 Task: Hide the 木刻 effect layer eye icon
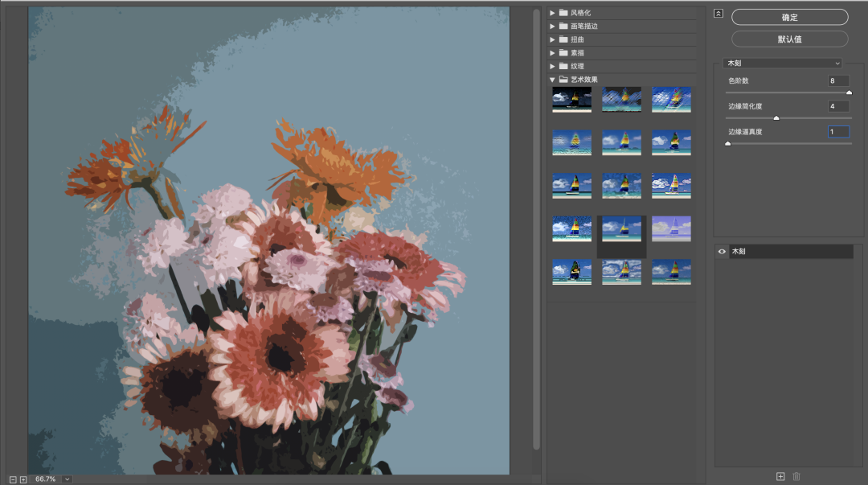(x=722, y=252)
